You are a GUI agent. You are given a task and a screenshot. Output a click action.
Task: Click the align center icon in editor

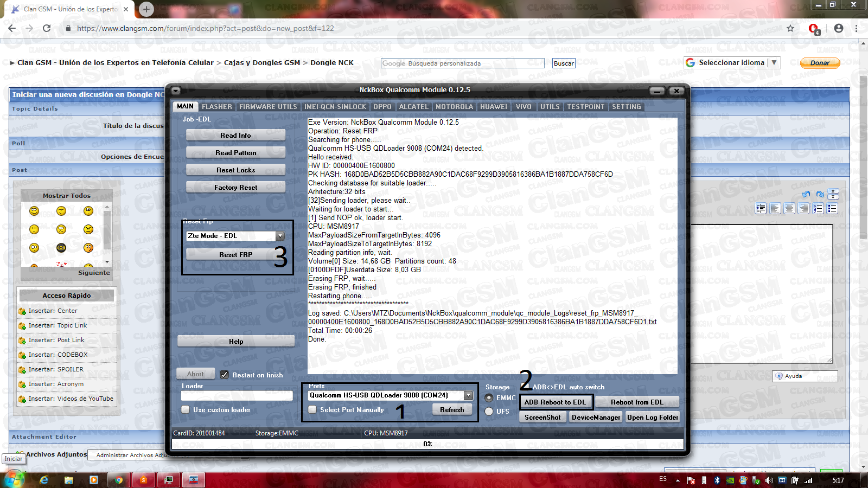789,208
